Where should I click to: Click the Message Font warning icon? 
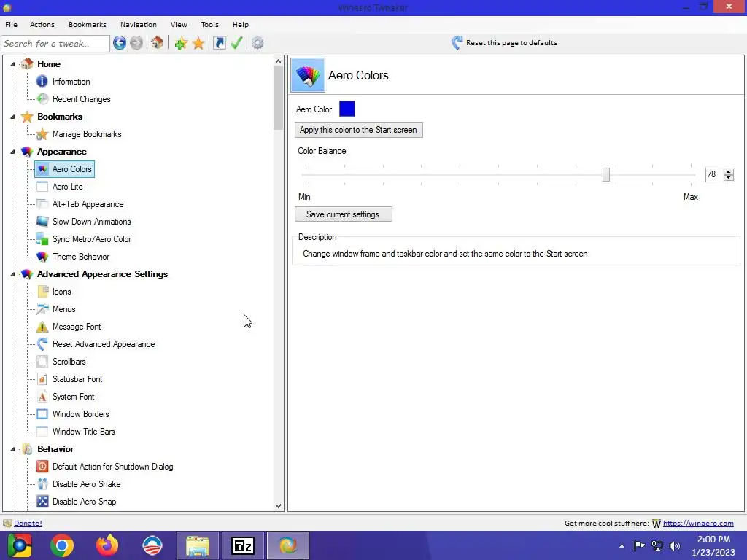(42, 327)
